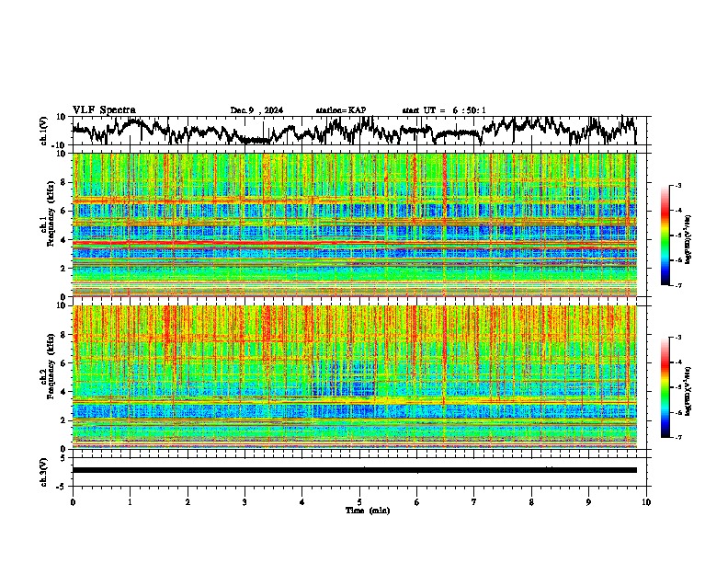The image size is (728, 563).
Task: Click time axis tick label "9"
Action: [588, 502]
